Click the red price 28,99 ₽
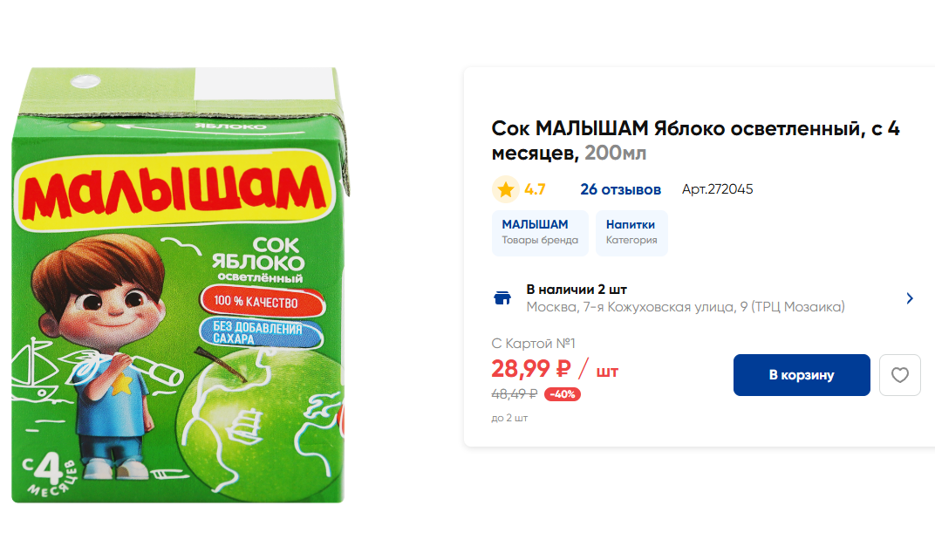935x560 pixels. (x=531, y=370)
